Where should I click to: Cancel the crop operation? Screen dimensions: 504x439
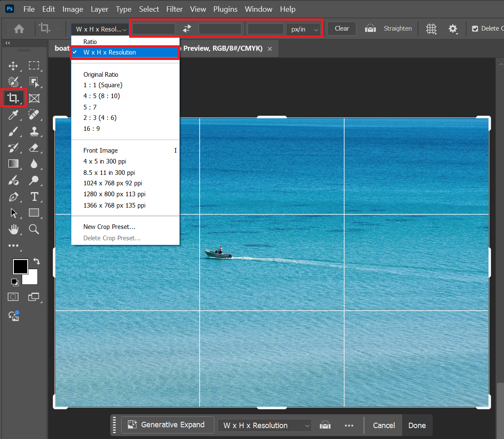pyautogui.click(x=384, y=425)
